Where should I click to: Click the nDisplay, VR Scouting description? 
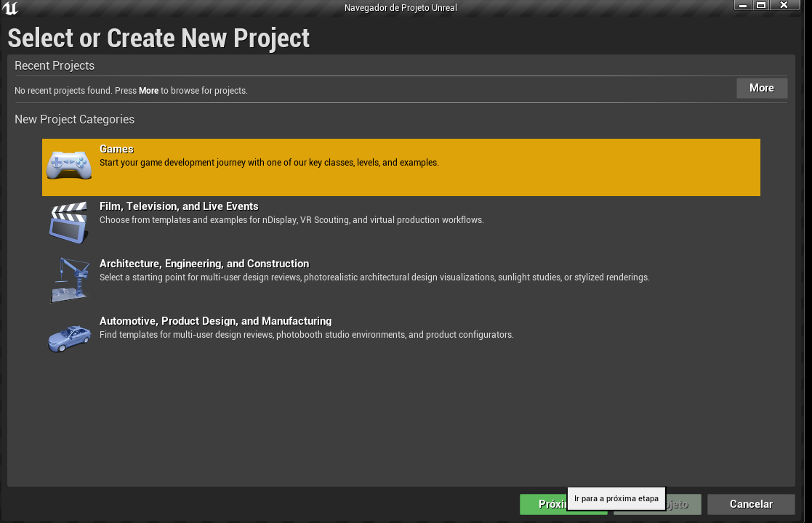[292, 220]
